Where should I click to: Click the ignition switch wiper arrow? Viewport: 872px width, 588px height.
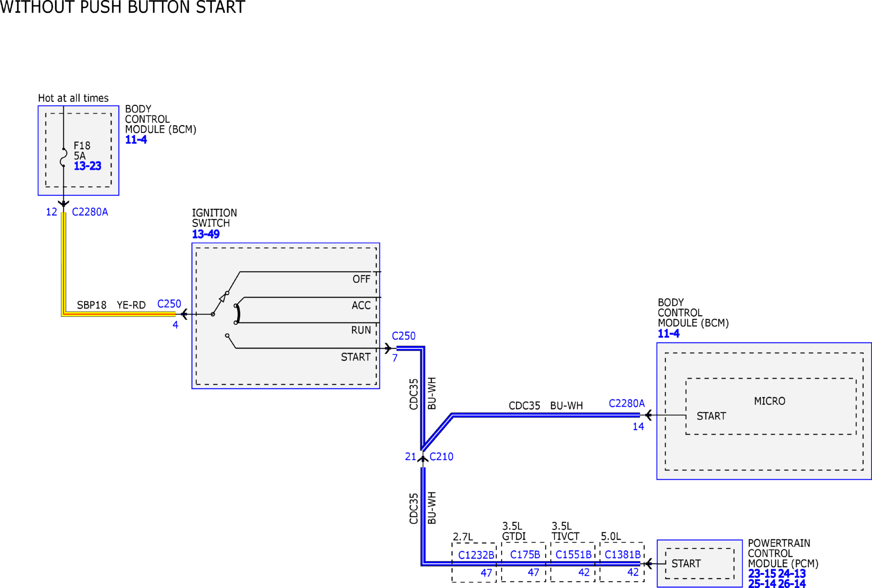coord(222,298)
